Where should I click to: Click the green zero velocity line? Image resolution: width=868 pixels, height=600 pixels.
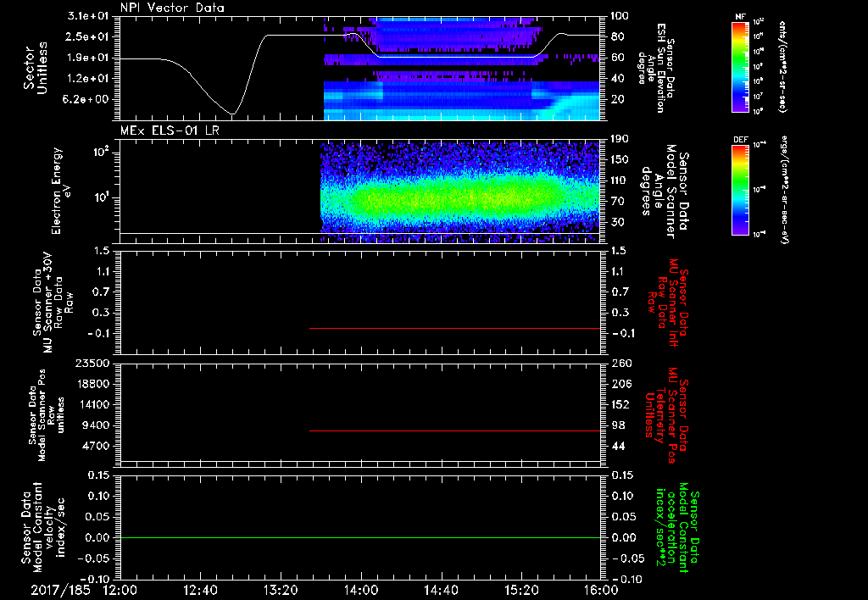[360, 537]
